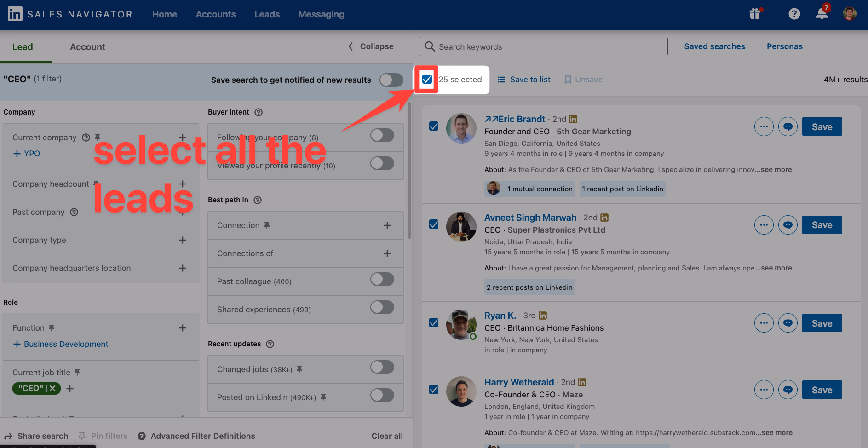The height and width of the screenshot is (448, 868).
Task: Pin the Function filter
Action: tap(52, 328)
